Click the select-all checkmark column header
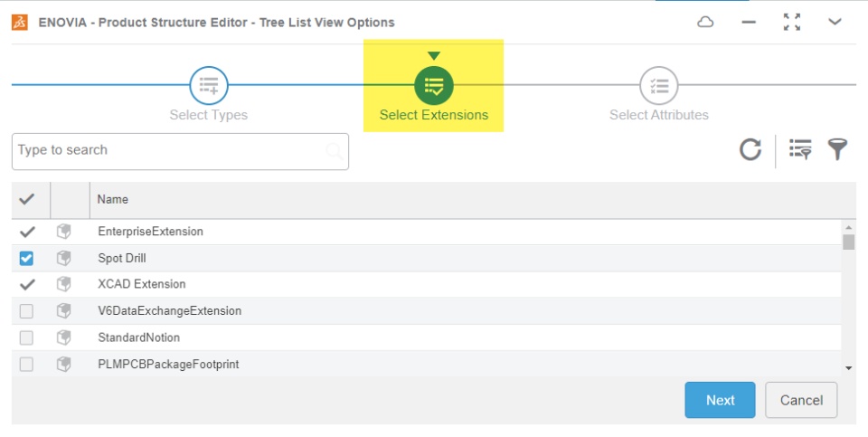The height and width of the screenshot is (437, 868). [27, 199]
